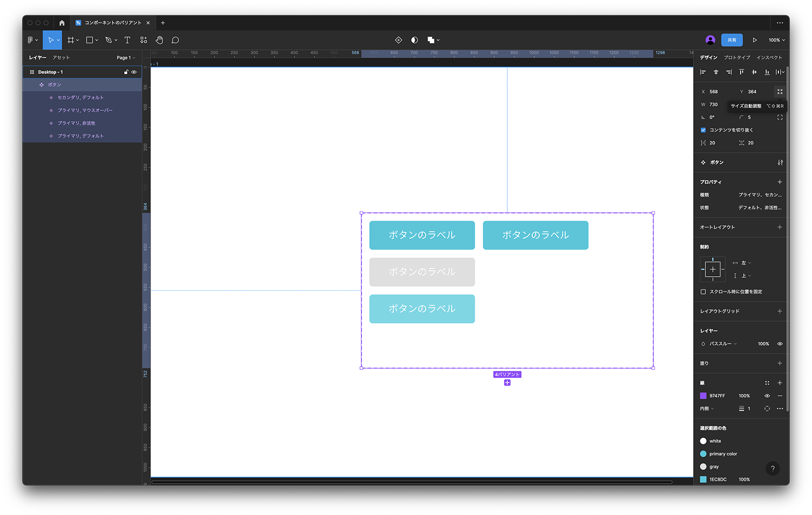
Task: Go to the Home tab icon
Action: (62, 23)
